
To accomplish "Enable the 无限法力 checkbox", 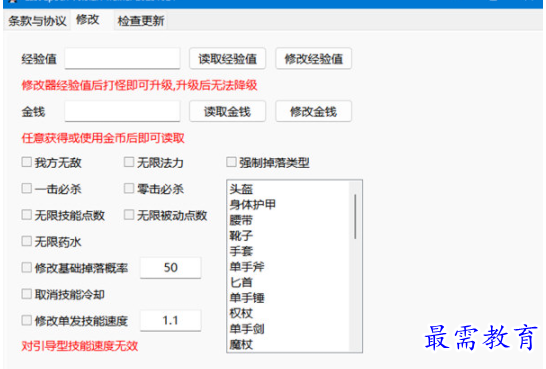I will coord(129,162).
